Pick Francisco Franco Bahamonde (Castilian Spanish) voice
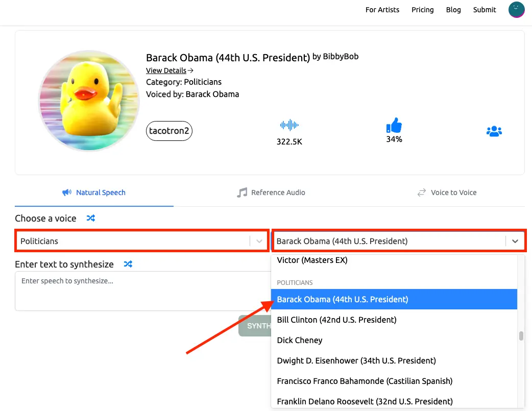Image resolution: width=532 pixels, height=411 pixels. pyautogui.click(x=394, y=381)
